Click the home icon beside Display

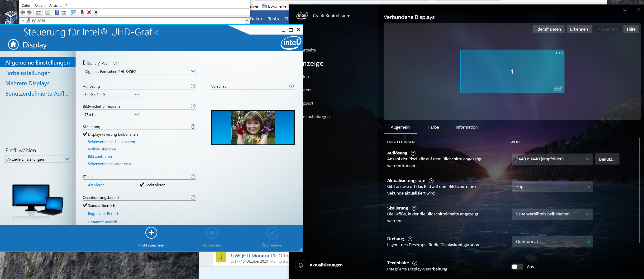(x=13, y=45)
